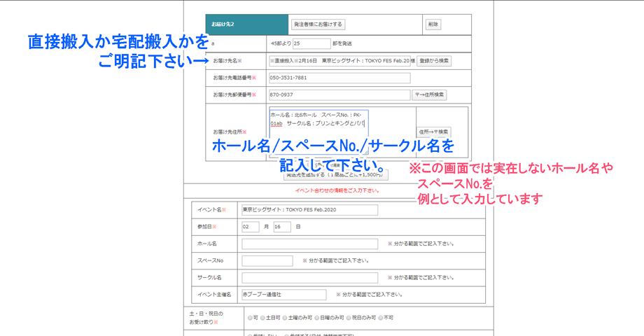Select 土曜のみ可 for holiday delivery
Image resolution: width=644 pixels, height=336 pixels.
pos(285,318)
